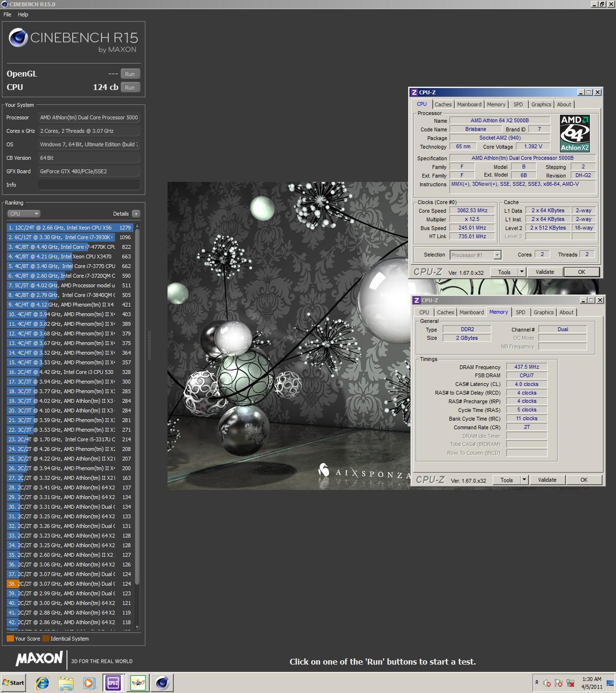Screen dimensions: 616x693
Task: Click the Core Speed value 3062.53 MHz
Action: (472, 210)
